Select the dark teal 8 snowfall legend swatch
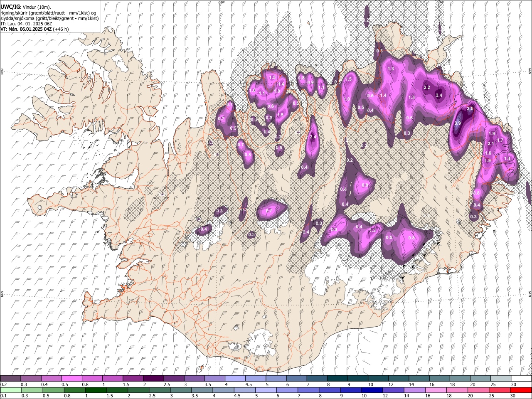 click(337, 379)
